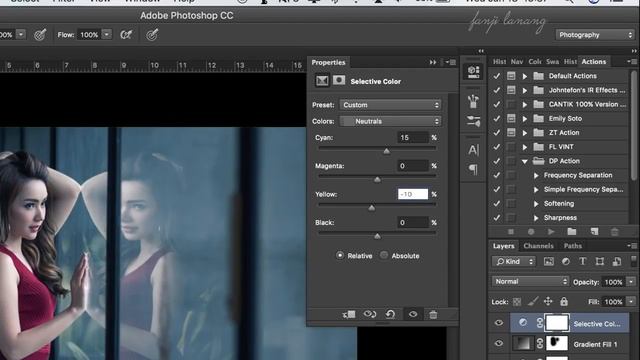
Task: Click the airbrush build-up icon beside Flow
Action: (x=126, y=35)
